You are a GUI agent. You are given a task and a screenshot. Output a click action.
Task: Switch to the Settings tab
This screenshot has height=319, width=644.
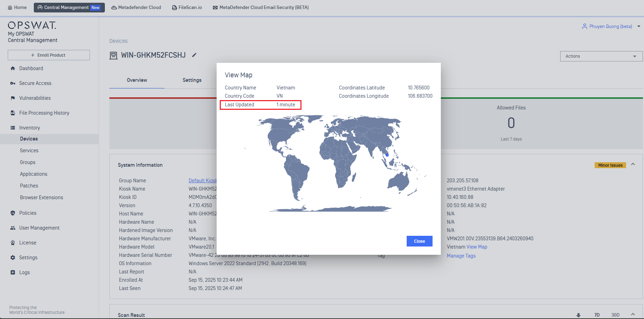coord(192,80)
